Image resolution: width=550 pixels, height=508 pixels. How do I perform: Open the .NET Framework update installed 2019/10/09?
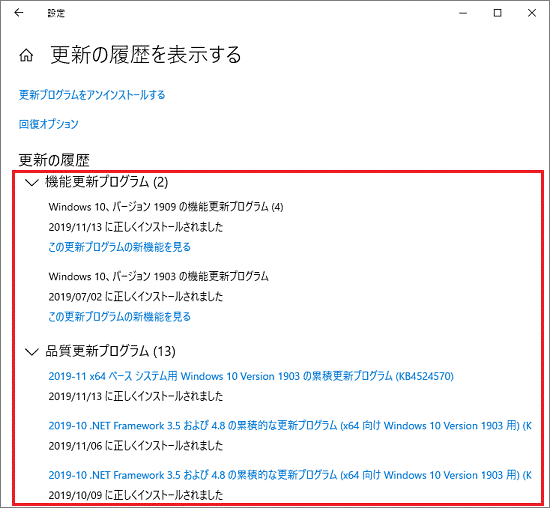pyautogui.click(x=290, y=475)
